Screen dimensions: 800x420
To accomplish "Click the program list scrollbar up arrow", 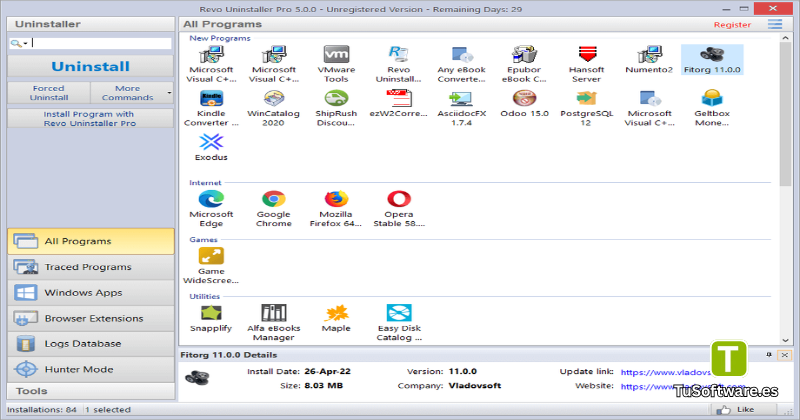I will 785,39.
